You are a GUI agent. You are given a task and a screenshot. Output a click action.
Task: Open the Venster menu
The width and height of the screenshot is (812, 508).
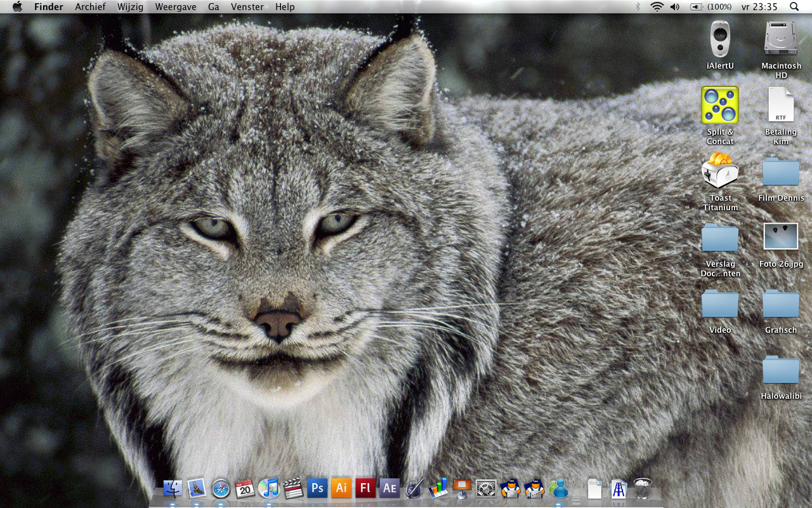(247, 6)
